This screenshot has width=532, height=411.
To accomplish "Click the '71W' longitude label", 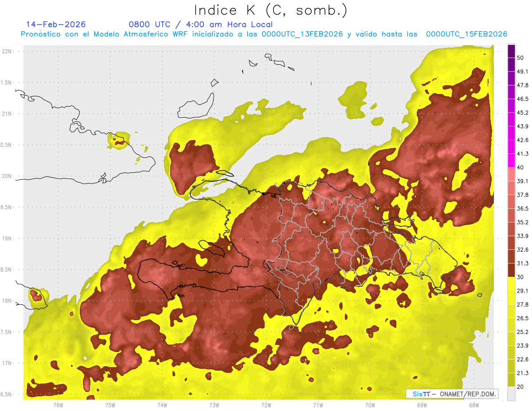I will [x=318, y=405].
